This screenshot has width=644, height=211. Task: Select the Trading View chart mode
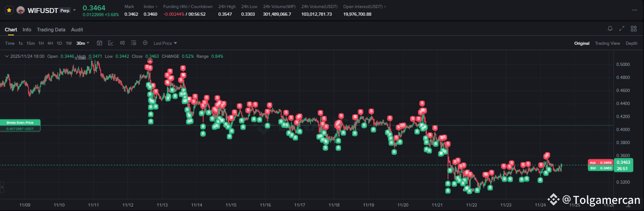coord(607,43)
